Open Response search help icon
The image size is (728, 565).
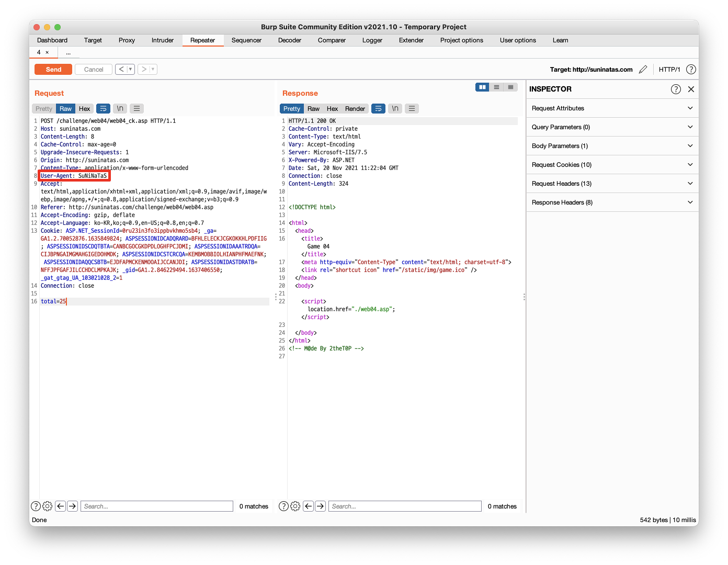click(x=283, y=506)
